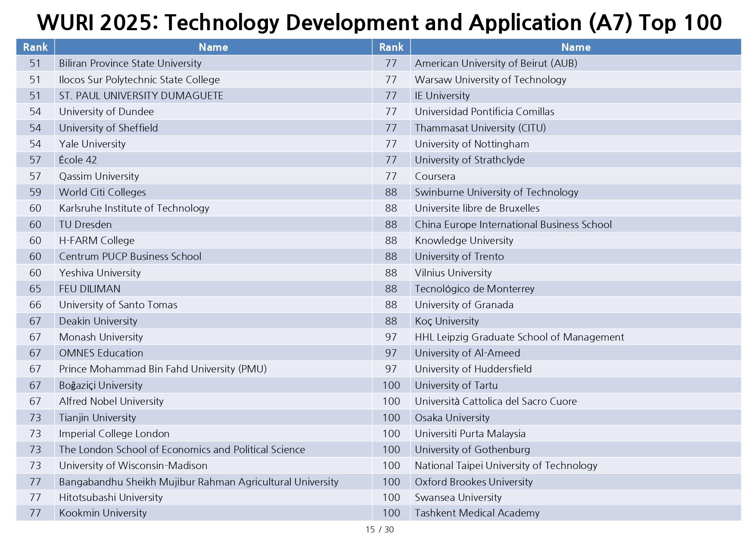Click Hitotsubashi University
The width and height of the screenshot is (756, 535).
[111, 497]
